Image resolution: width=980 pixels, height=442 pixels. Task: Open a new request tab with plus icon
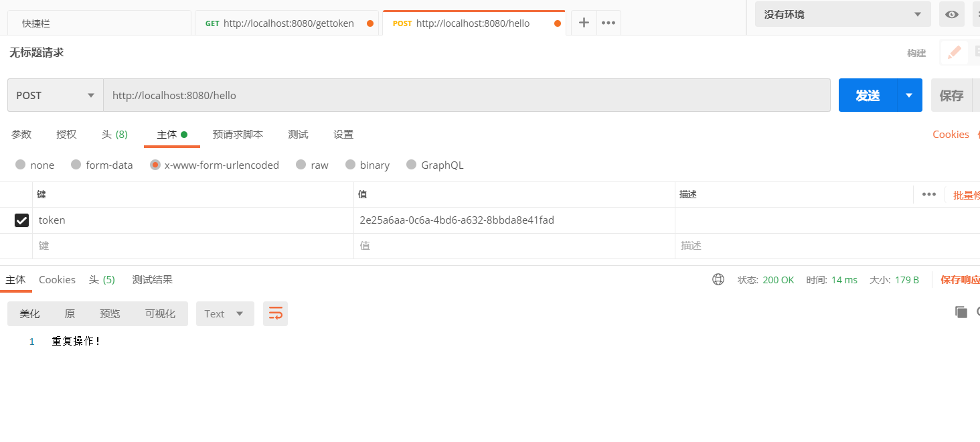584,23
